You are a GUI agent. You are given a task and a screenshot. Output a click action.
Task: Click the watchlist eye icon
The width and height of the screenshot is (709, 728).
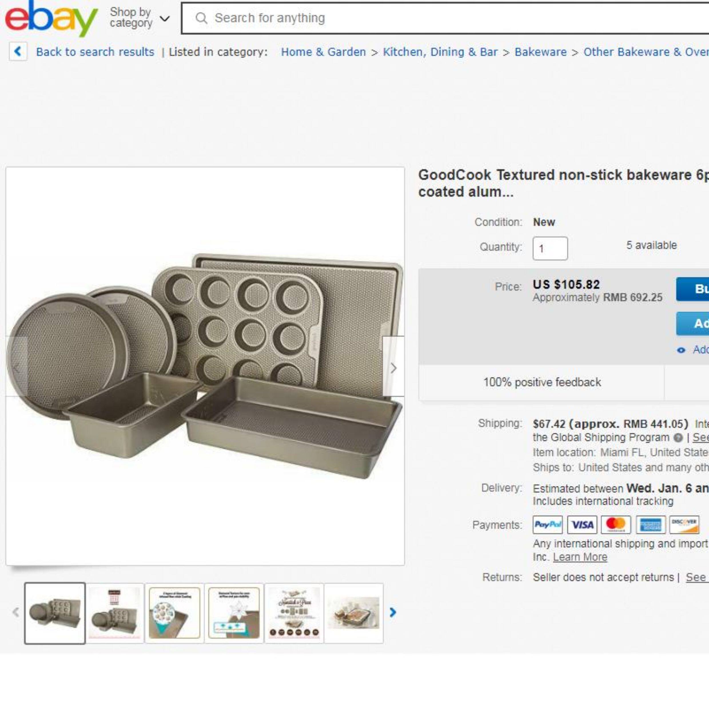pyautogui.click(x=681, y=350)
